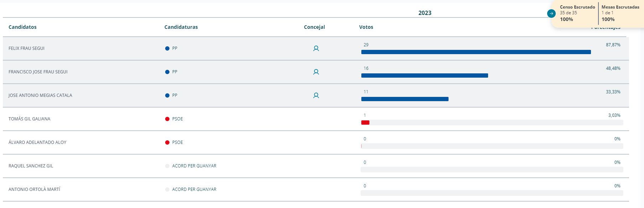Click the Censo Escrutado 35 de 35 panel
644x208 pixels.
[577, 14]
